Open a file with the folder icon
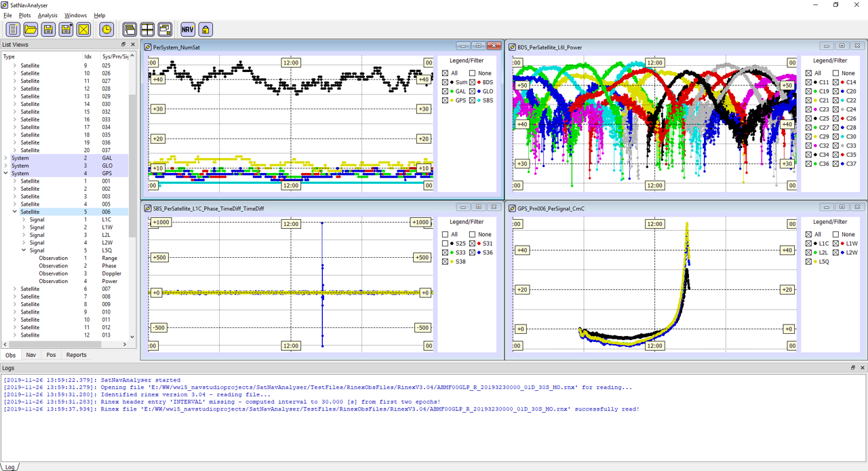 coord(31,29)
